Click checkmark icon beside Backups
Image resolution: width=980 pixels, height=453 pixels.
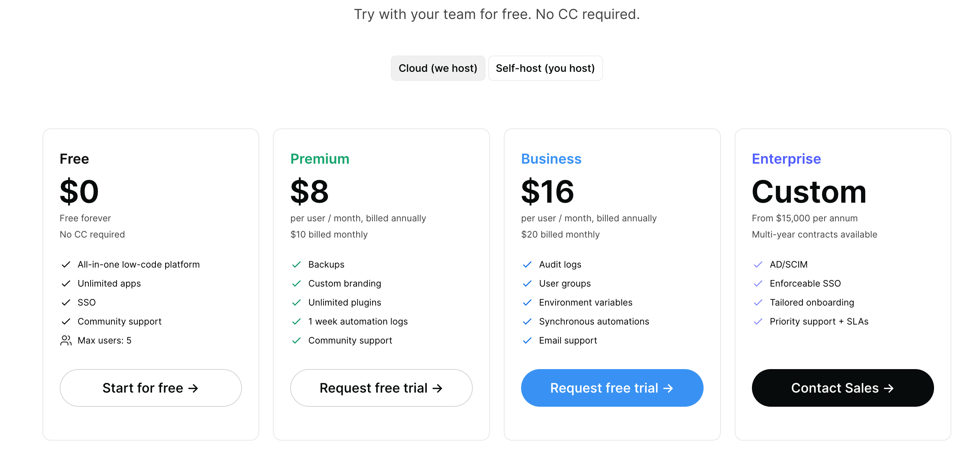(x=296, y=264)
